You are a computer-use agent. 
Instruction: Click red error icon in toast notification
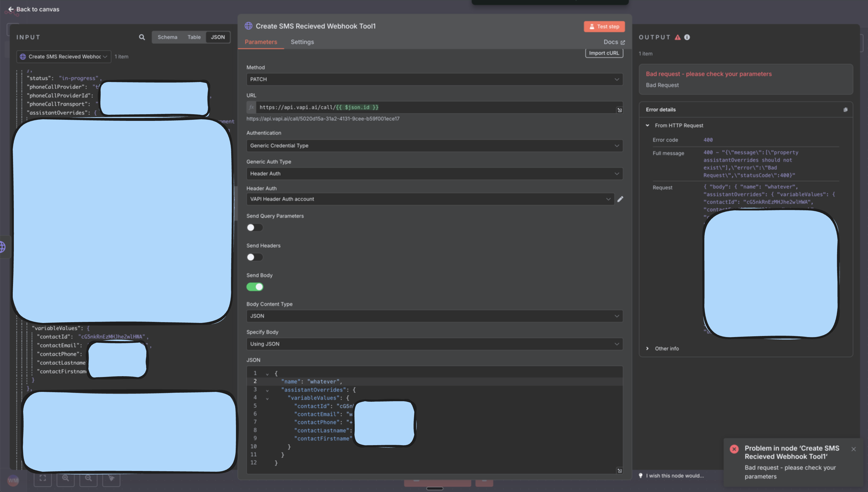pyautogui.click(x=734, y=449)
